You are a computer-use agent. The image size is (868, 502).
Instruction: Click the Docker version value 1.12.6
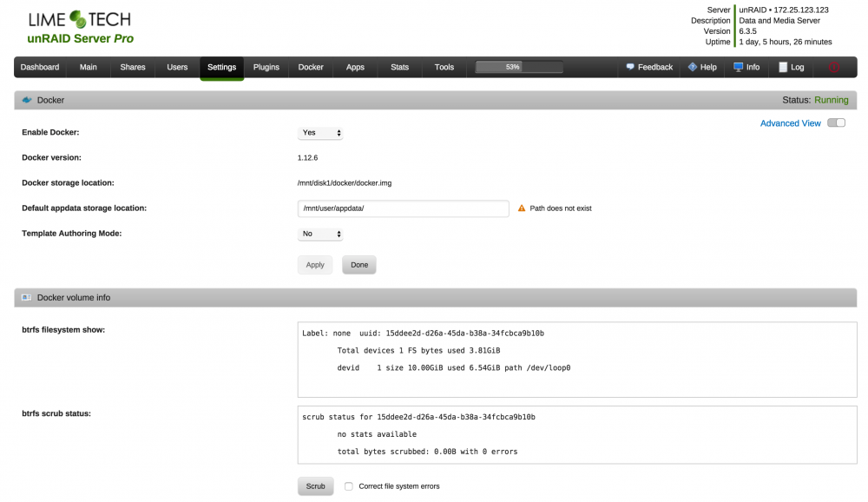(308, 158)
